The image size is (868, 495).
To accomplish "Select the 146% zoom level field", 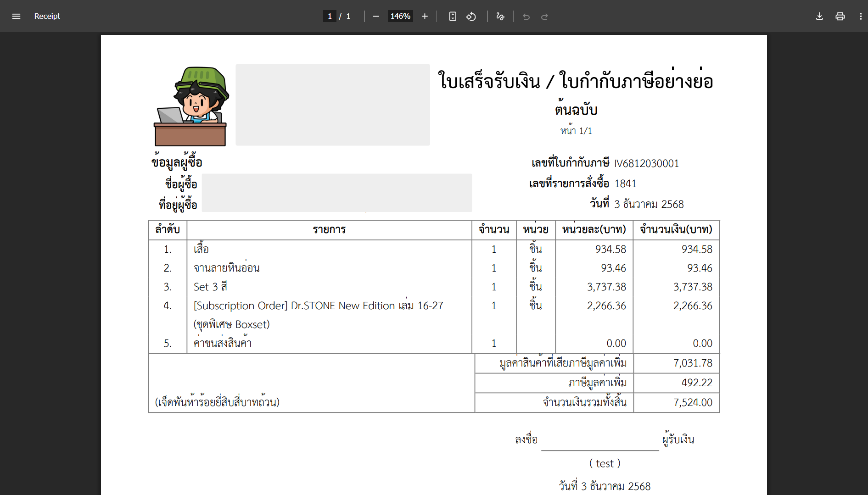I will [400, 16].
